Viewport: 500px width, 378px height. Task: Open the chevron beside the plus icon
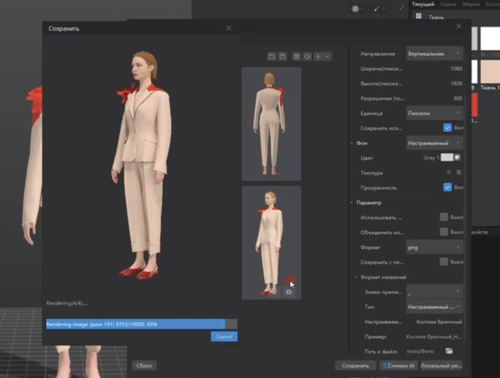[x=327, y=56]
